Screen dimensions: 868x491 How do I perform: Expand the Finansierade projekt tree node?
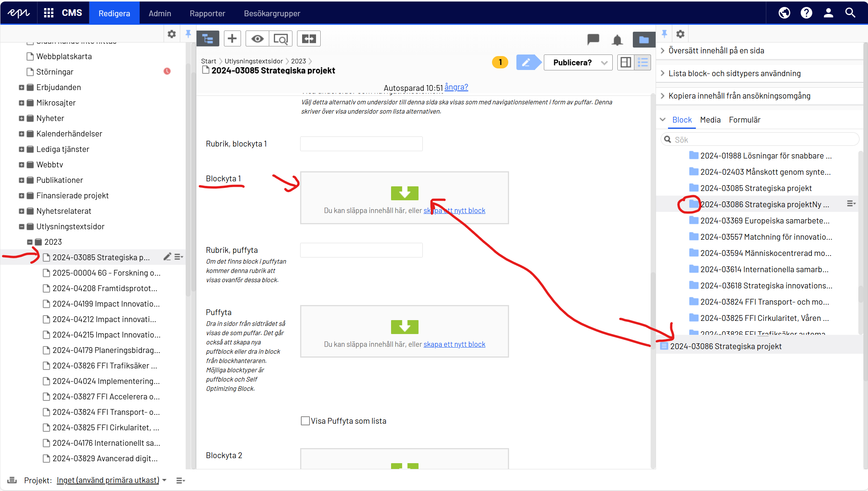(22, 196)
